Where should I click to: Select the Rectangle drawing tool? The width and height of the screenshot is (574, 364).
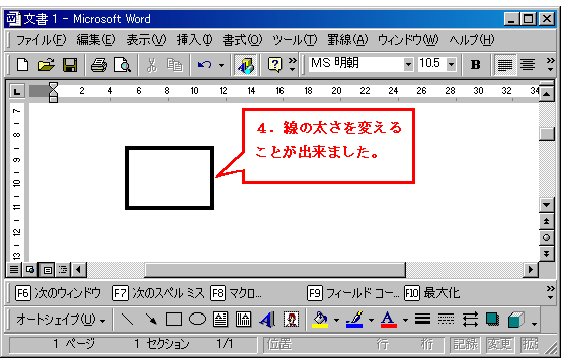pyautogui.click(x=174, y=319)
